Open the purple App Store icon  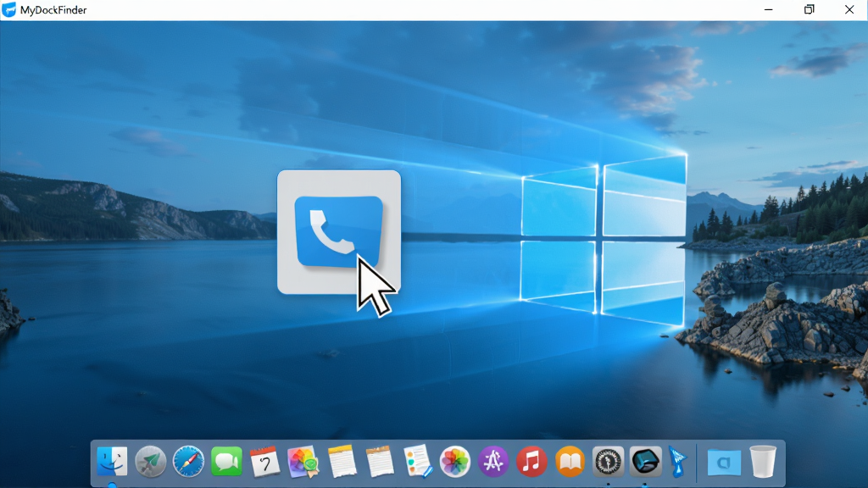click(493, 461)
